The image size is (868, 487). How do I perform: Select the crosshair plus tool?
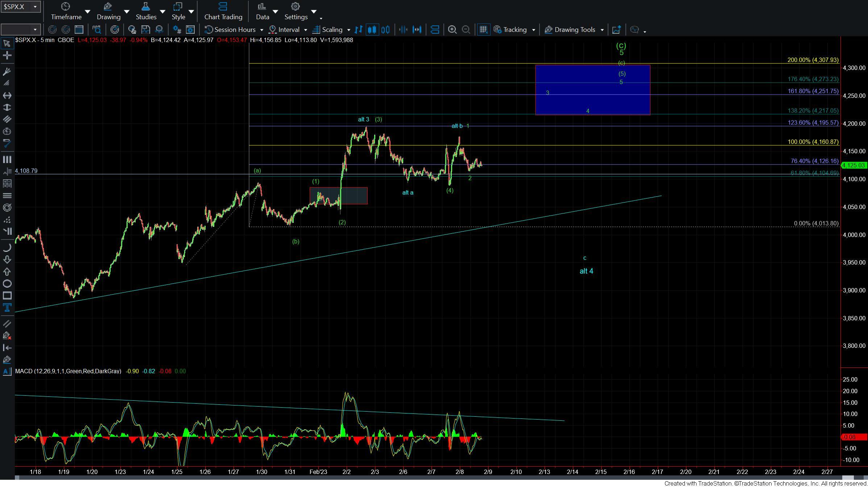(7, 55)
